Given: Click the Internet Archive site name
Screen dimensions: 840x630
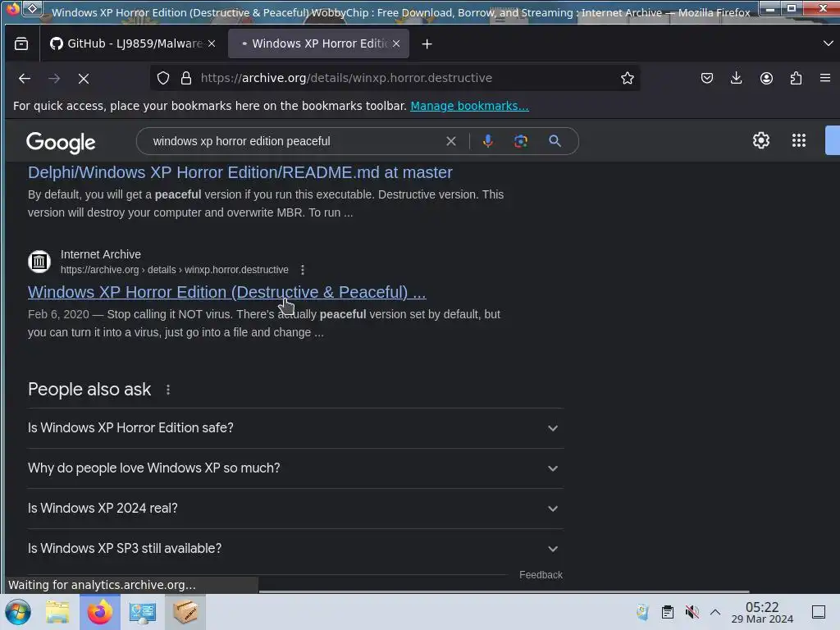Looking at the screenshot, I should coord(101,254).
